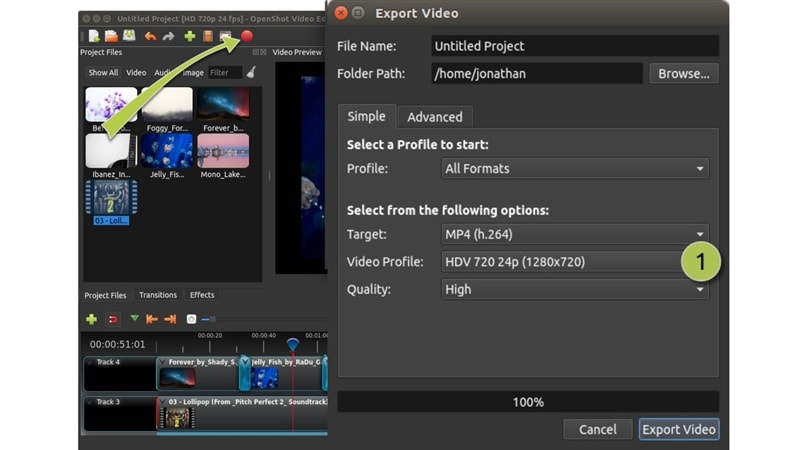The image size is (800, 450).
Task: Select the Forever_by_Shady clip on Track 4
Action: (198, 373)
